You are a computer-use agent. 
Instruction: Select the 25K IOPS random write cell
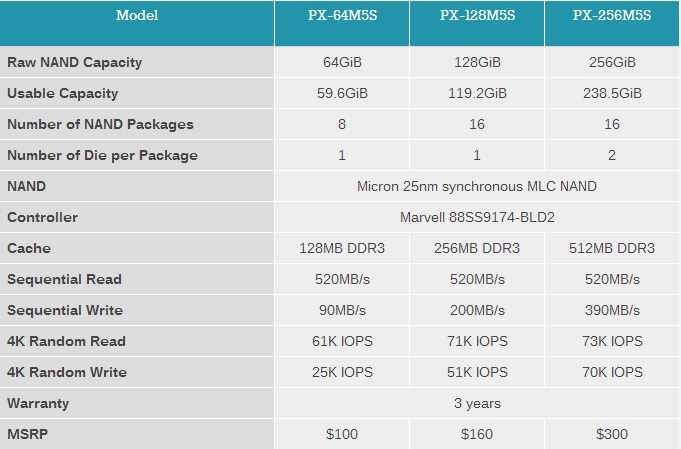click(342, 372)
